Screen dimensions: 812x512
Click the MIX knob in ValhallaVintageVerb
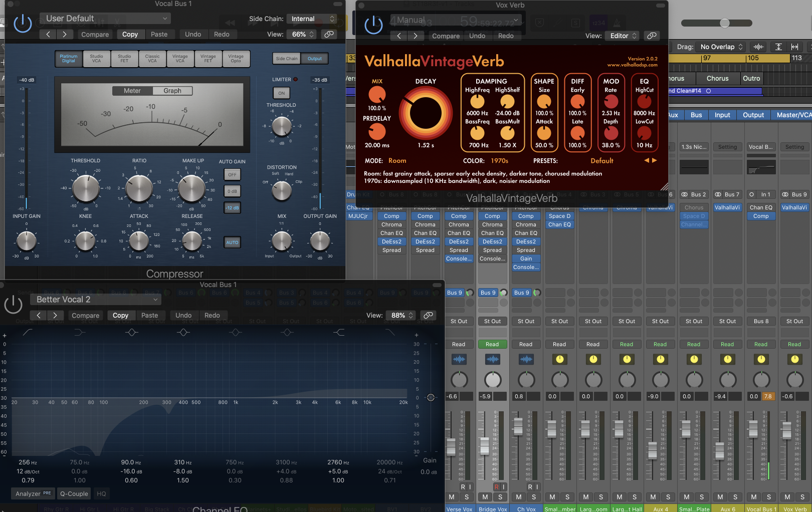click(377, 95)
